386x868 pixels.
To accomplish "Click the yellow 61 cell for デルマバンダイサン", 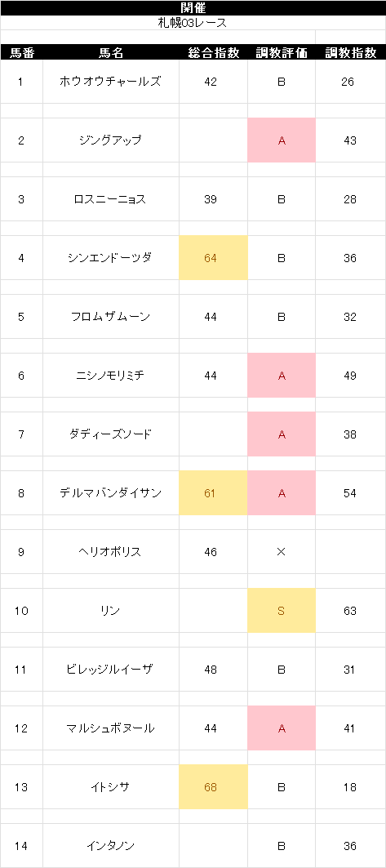I will tap(214, 492).
